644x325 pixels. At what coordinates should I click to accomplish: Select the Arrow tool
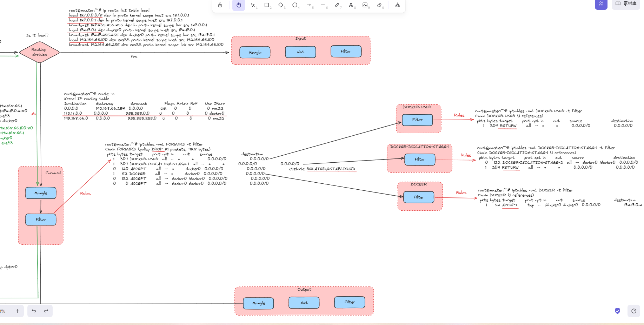click(x=309, y=5)
